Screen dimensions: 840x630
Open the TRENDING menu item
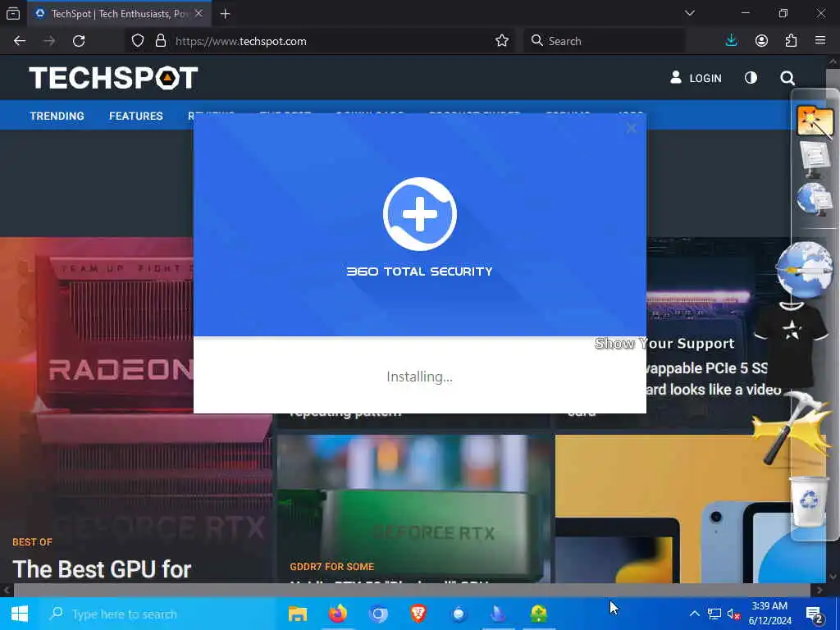click(57, 116)
